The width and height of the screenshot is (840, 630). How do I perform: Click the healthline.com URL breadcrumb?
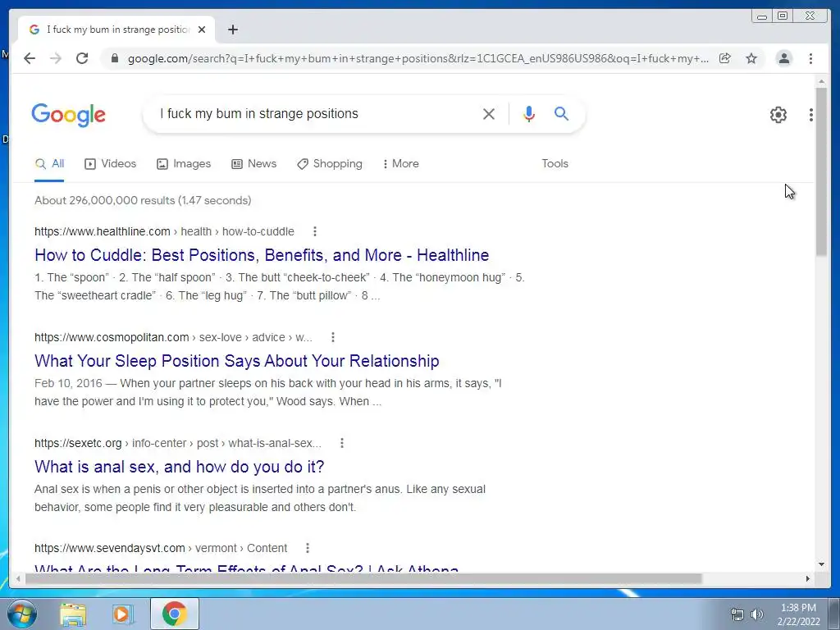[x=164, y=231]
